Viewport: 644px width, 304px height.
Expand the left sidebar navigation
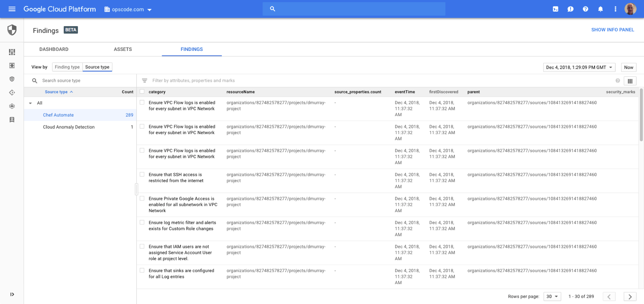[x=12, y=294]
